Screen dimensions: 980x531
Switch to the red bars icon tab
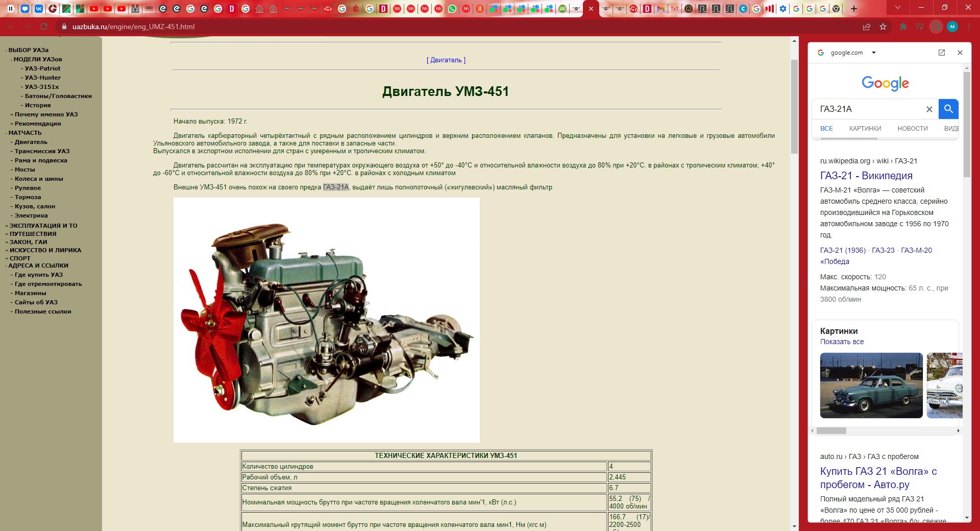770,9
